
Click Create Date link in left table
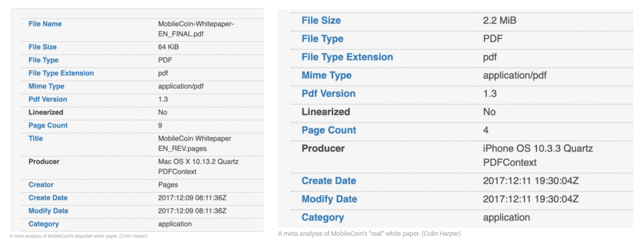(x=48, y=198)
